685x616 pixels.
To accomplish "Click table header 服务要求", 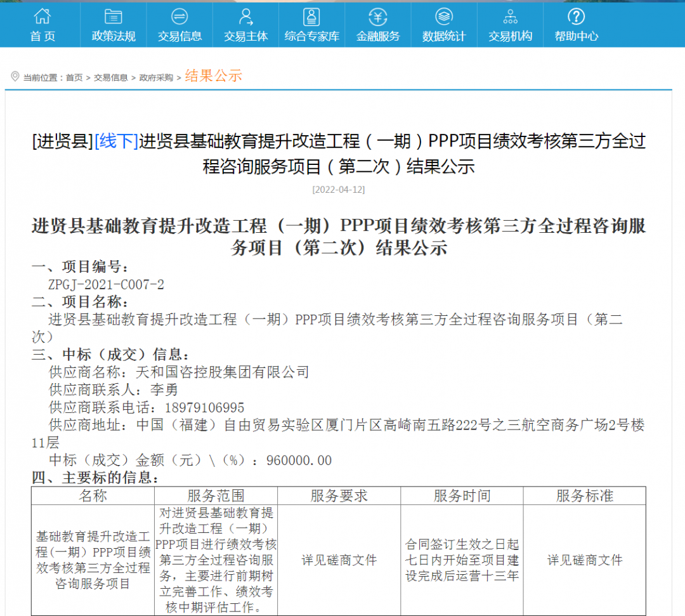I will (x=339, y=496).
